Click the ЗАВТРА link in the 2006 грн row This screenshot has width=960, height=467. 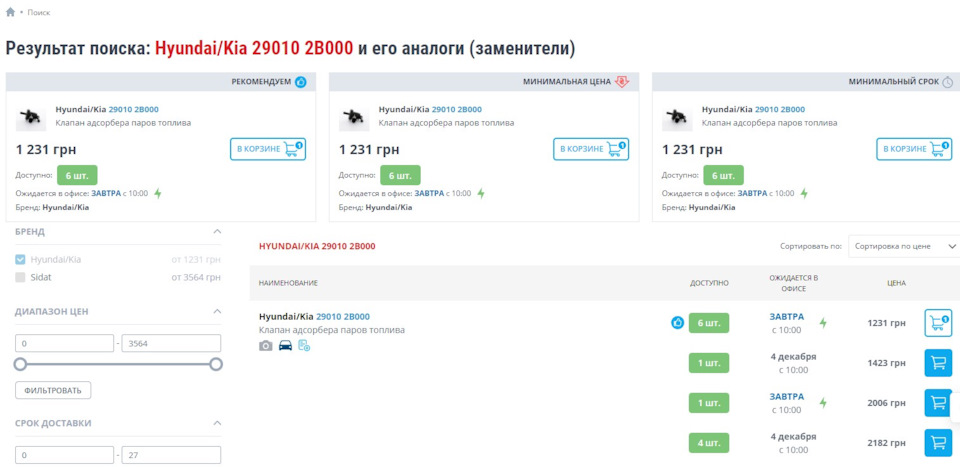tap(787, 397)
